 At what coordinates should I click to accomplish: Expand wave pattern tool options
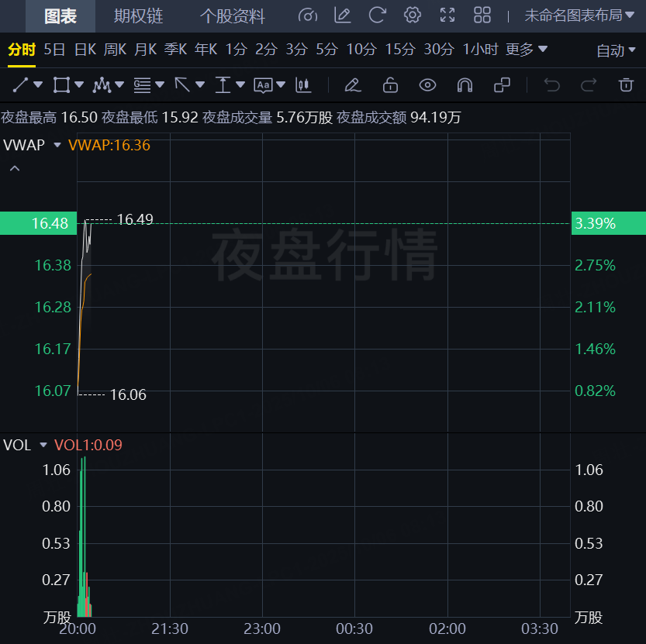point(119,84)
